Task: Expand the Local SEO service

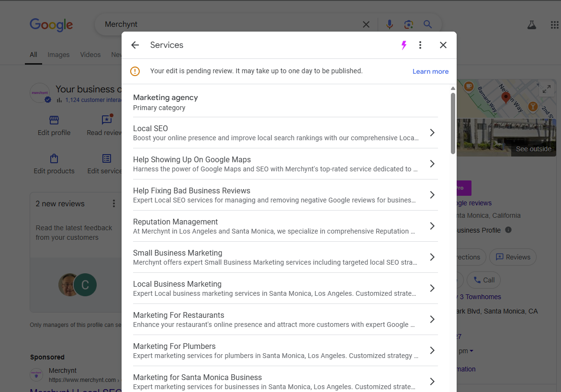Action: pyautogui.click(x=285, y=133)
